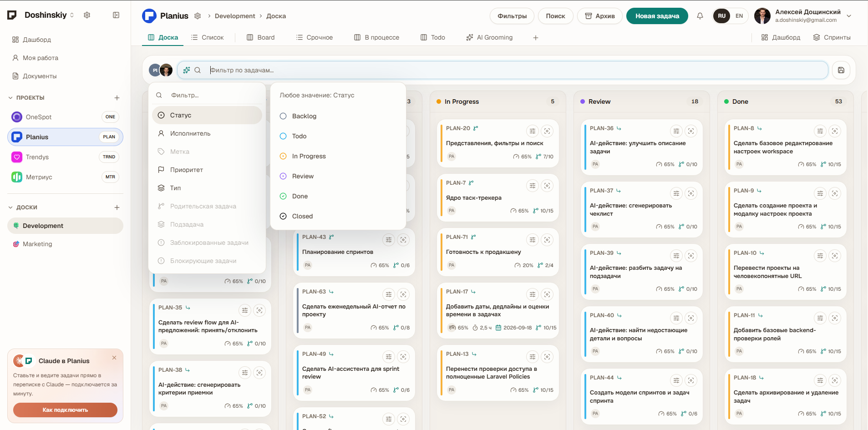Open Тип filter submenu
The width and height of the screenshot is (868, 430).
pyautogui.click(x=207, y=188)
